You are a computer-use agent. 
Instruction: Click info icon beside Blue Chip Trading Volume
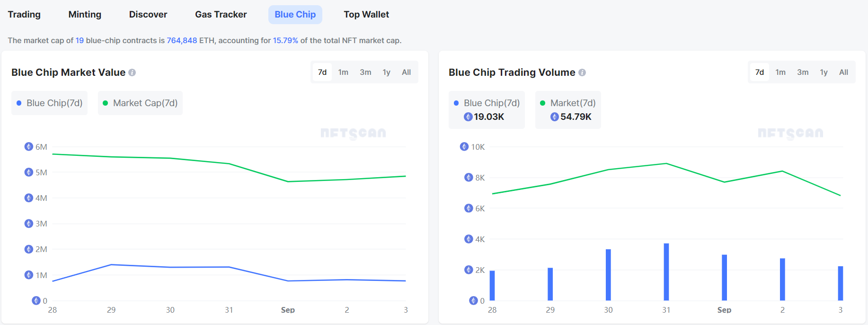[x=582, y=72]
